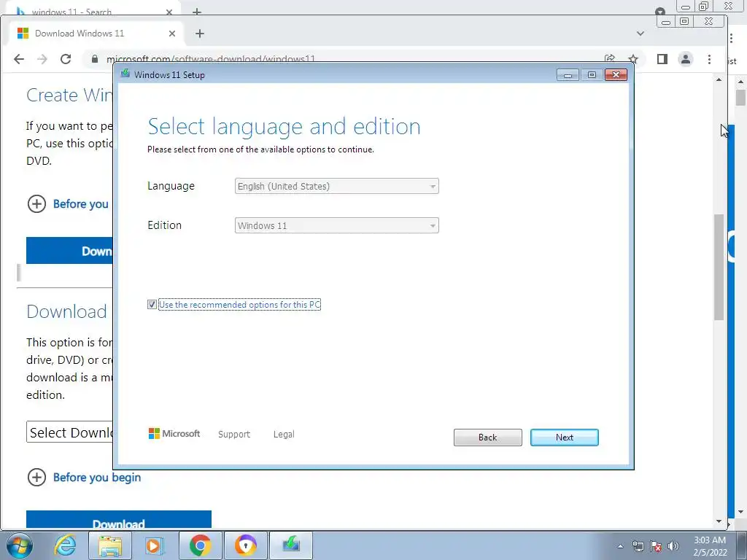The height and width of the screenshot is (560, 747).
Task: Open the Chrome three-dot menu
Action: 709,59
